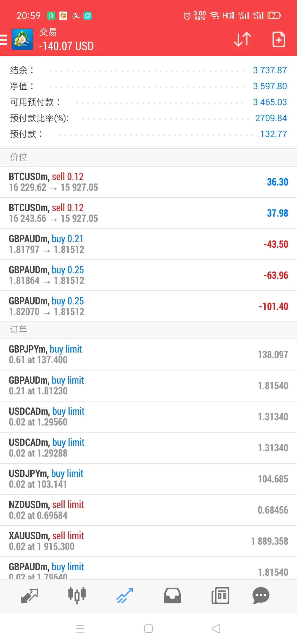This screenshot has width=297, height=644.
Task: Open XAUUSDm sell limit at 1 915.300
Action: click(148, 541)
